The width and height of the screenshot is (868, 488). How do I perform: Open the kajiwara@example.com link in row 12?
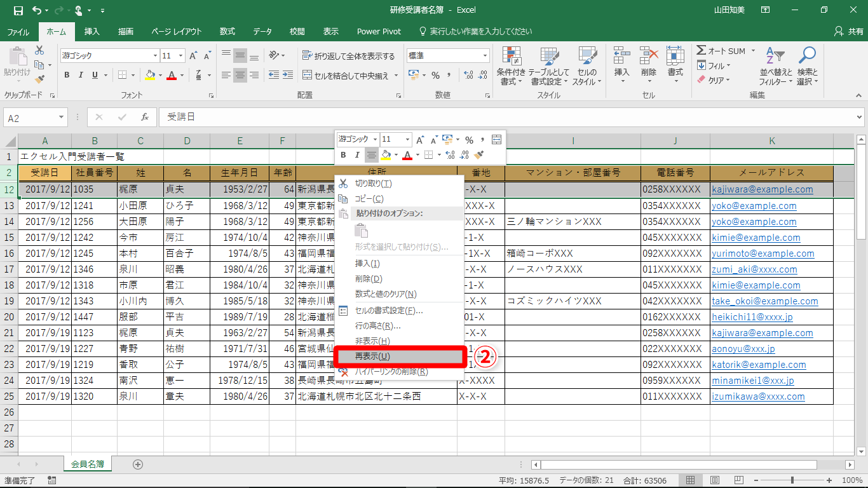[763, 189]
